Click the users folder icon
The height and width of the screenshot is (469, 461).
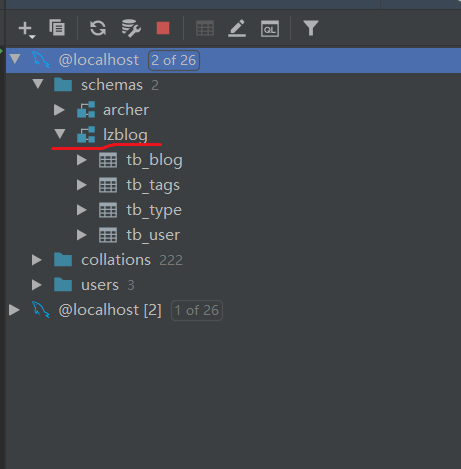tap(63, 285)
